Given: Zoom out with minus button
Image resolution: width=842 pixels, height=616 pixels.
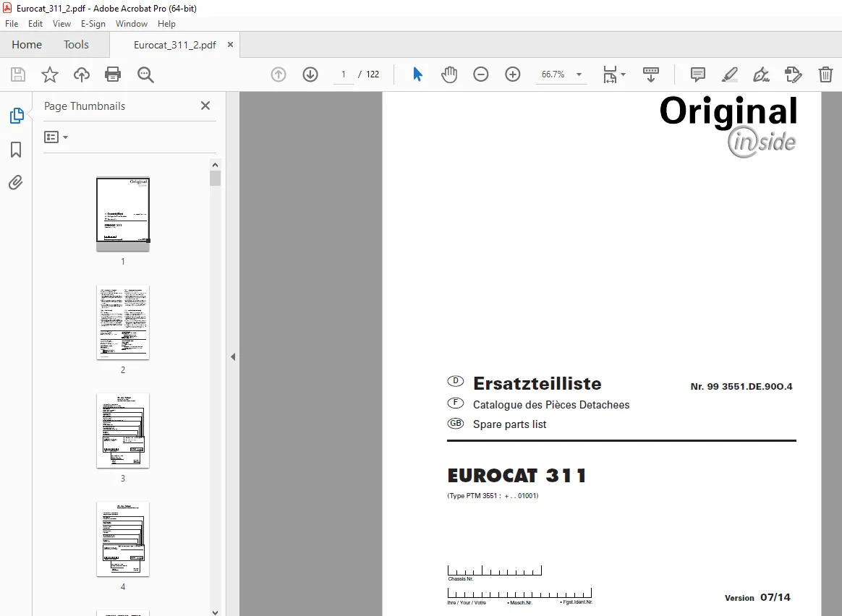Looking at the screenshot, I should pos(480,74).
